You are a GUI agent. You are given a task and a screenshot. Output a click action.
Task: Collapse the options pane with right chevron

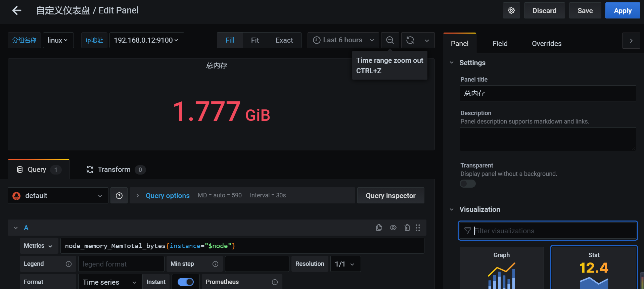coord(631,41)
